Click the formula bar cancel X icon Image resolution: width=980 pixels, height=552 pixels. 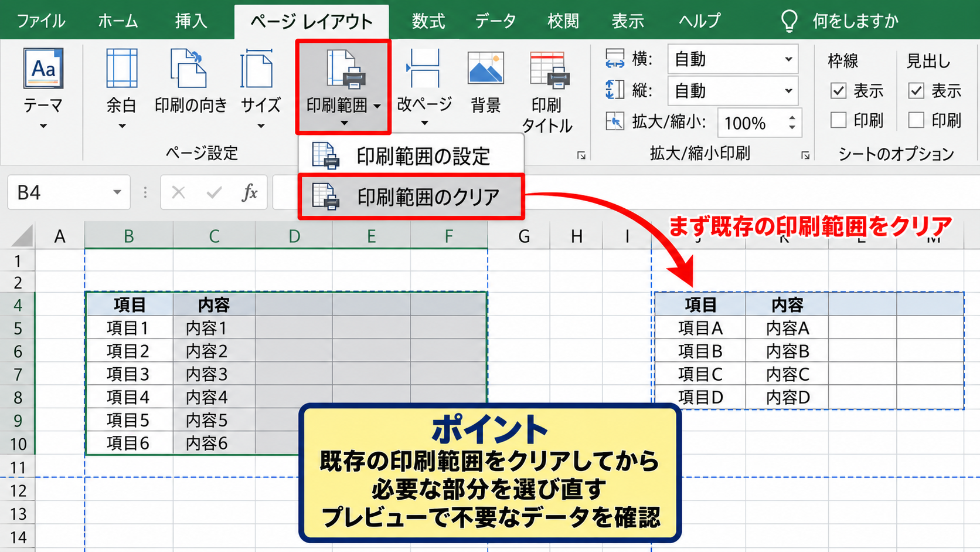click(x=178, y=192)
